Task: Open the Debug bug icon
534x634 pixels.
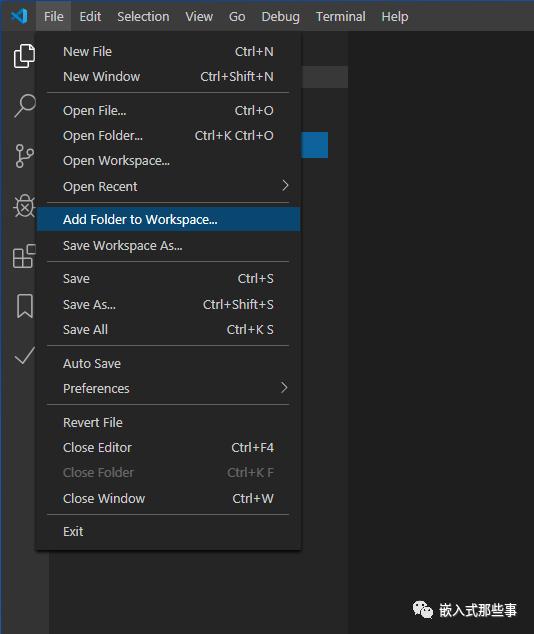Action: 24,206
